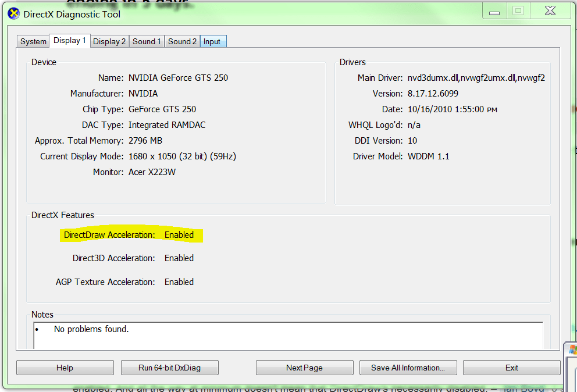The width and height of the screenshot is (577, 392).
Task: Click inside the Notes text box
Action: pyautogui.click(x=288, y=336)
